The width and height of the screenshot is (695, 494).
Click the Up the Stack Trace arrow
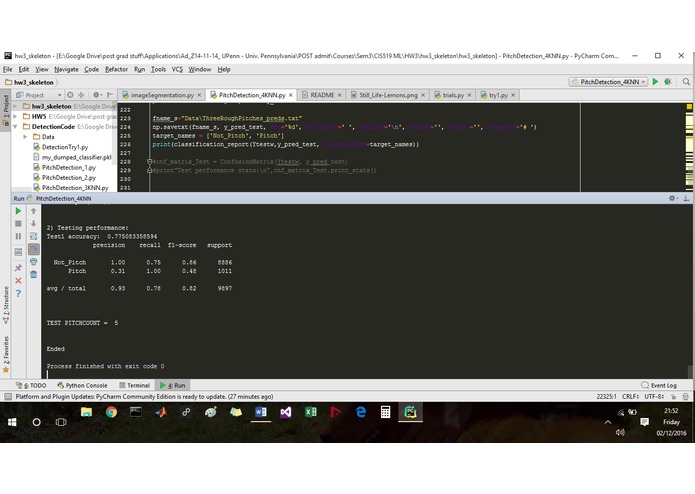pyautogui.click(x=33, y=211)
